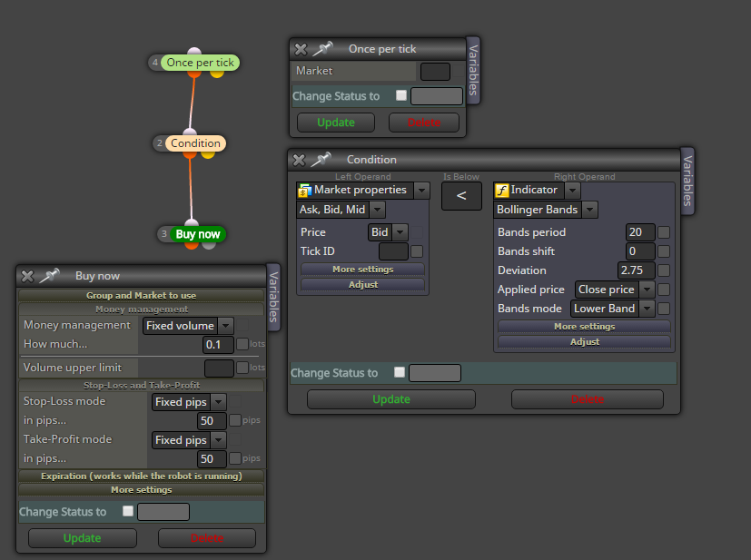Click Delete in Once per tick panel
The width and height of the screenshot is (751, 560).
(x=424, y=123)
